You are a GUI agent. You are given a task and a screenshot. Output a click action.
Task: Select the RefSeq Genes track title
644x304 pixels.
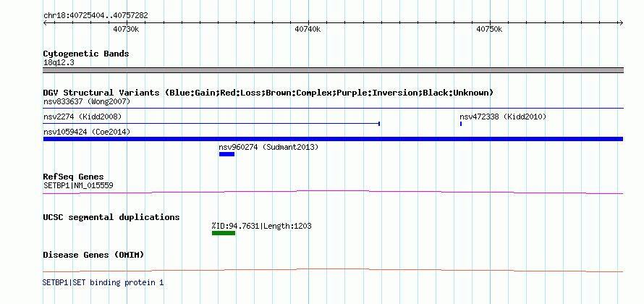click(74, 177)
